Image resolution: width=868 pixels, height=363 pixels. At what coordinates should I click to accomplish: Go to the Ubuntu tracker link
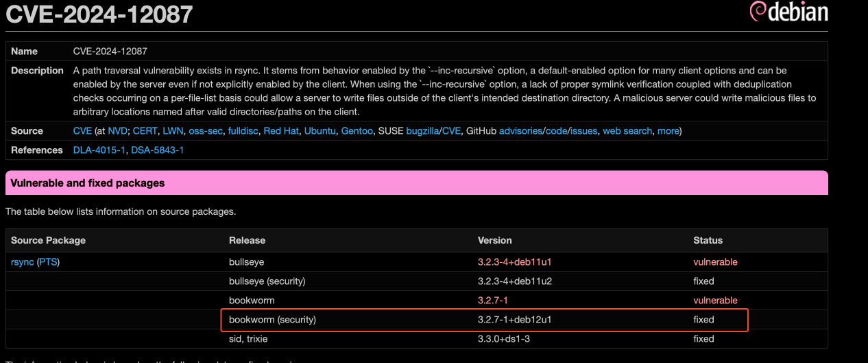coord(320,131)
